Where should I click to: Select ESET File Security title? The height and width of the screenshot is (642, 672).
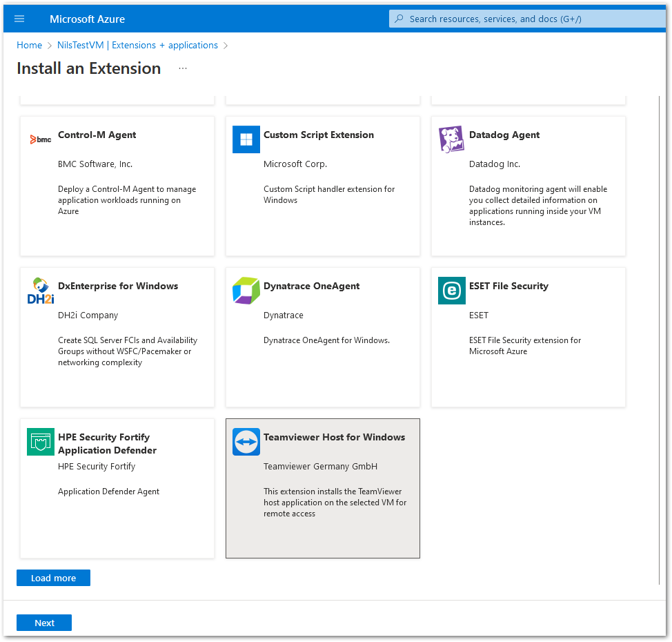(x=508, y=286)
